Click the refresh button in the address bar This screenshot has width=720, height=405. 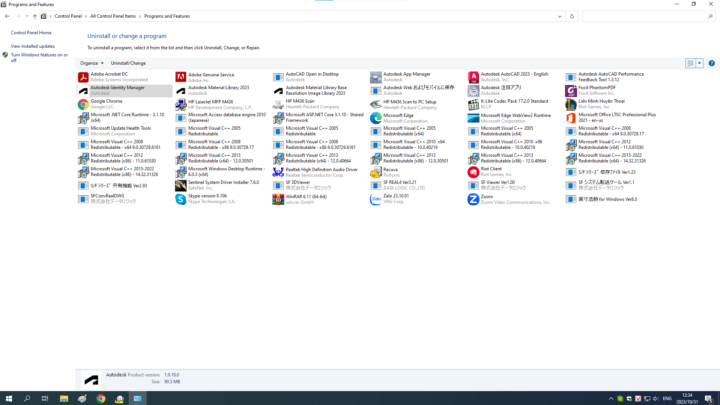click(x=572, y=17)
